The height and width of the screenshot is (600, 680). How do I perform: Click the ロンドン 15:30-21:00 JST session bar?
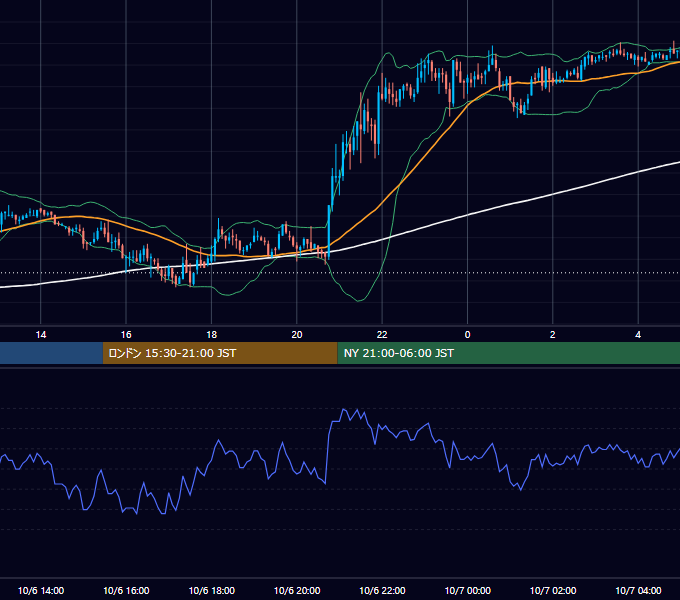(x=220, y=353)
